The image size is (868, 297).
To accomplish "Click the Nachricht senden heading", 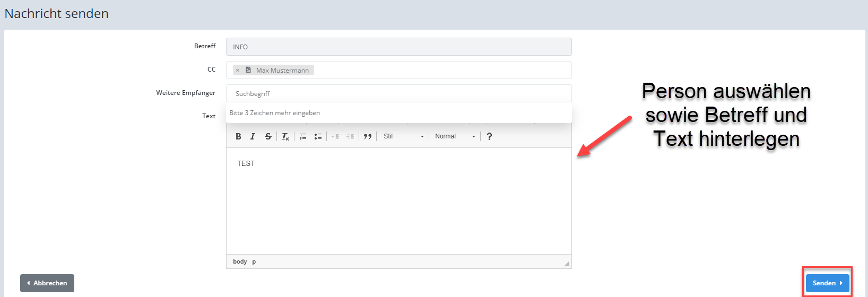I will coord(57,14).
